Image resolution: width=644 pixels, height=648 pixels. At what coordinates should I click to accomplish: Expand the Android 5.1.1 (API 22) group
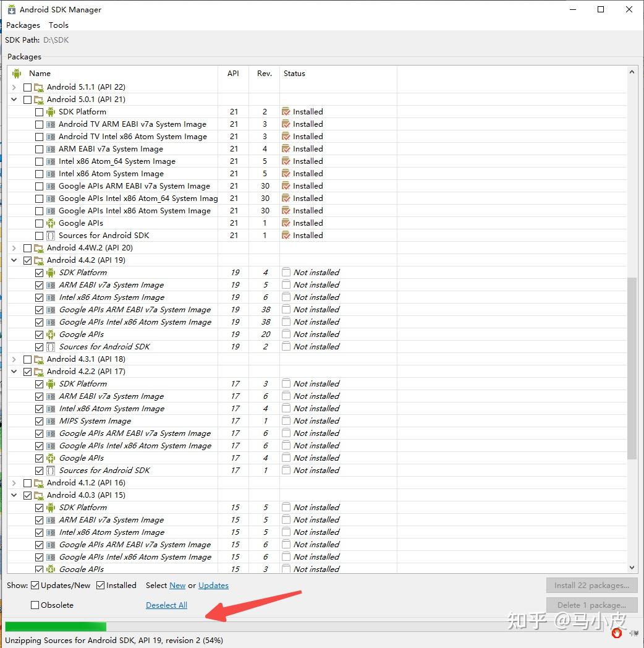14,87
